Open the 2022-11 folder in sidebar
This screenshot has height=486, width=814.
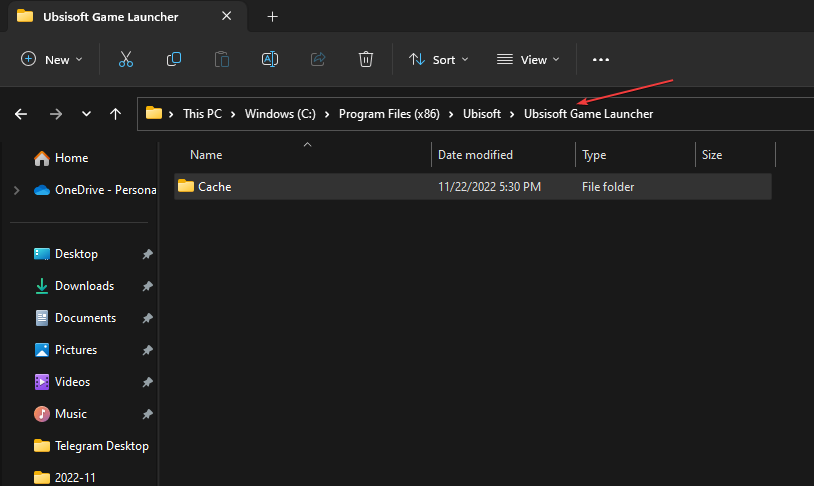point(65,478)
